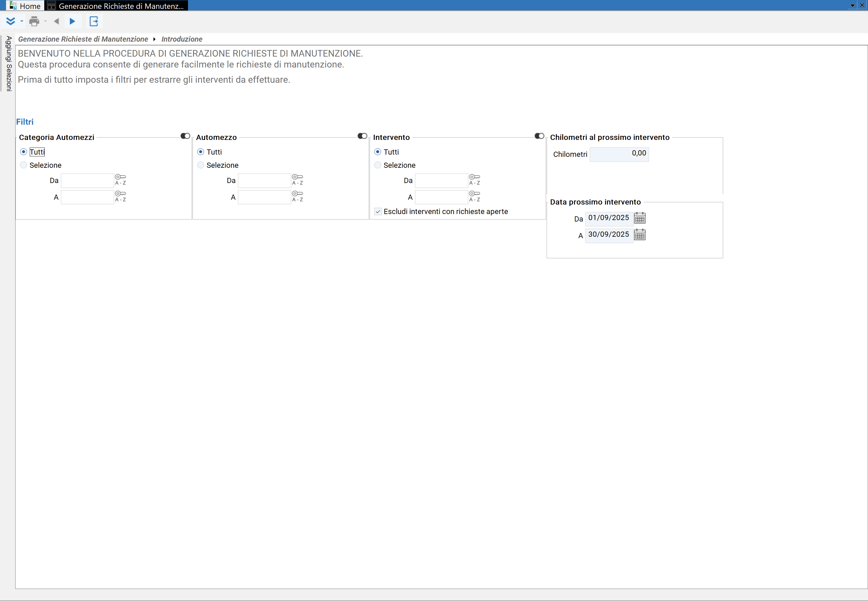The width and height of the screenshot is (868, 601).
Task: Click Automezzo Da input field
Action: click(x=264, y=180)
